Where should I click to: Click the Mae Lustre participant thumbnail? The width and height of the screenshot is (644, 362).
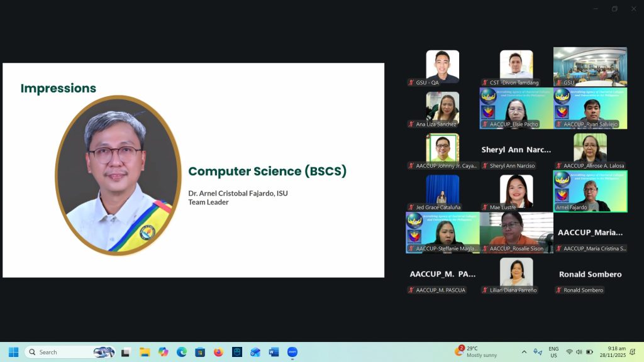[x=516, y=190]
